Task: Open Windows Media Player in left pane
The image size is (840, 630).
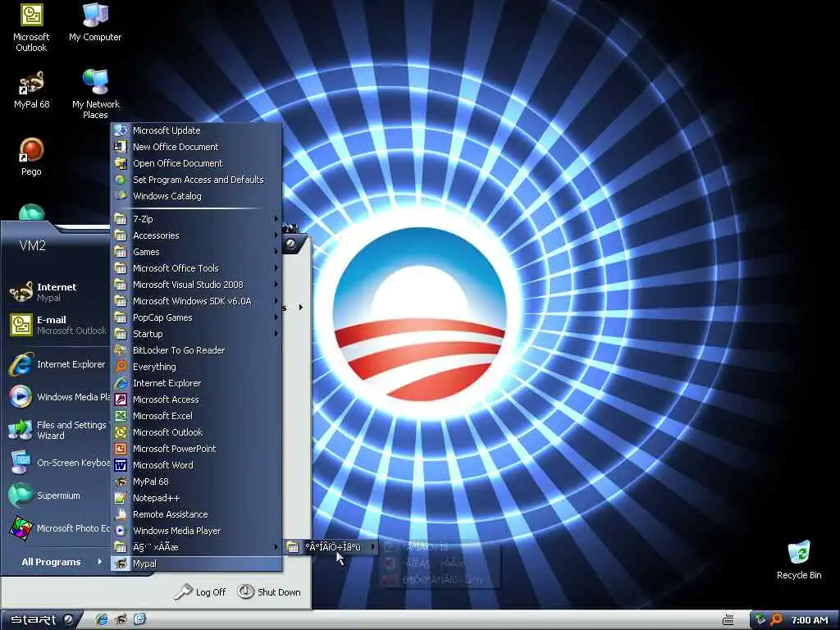Action: click(58, 397)
